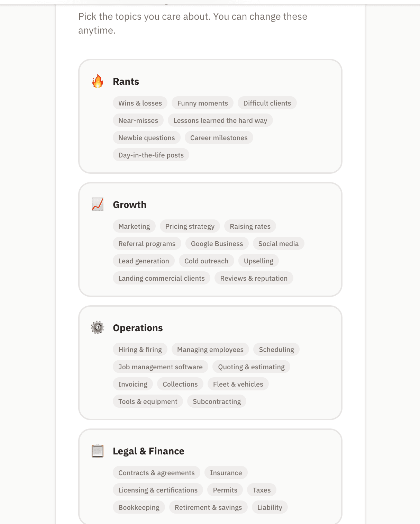Screen dimensions: 420x524
Task: Click the clipboard icon beside Legal & Finance
Action: pos(98,451)
